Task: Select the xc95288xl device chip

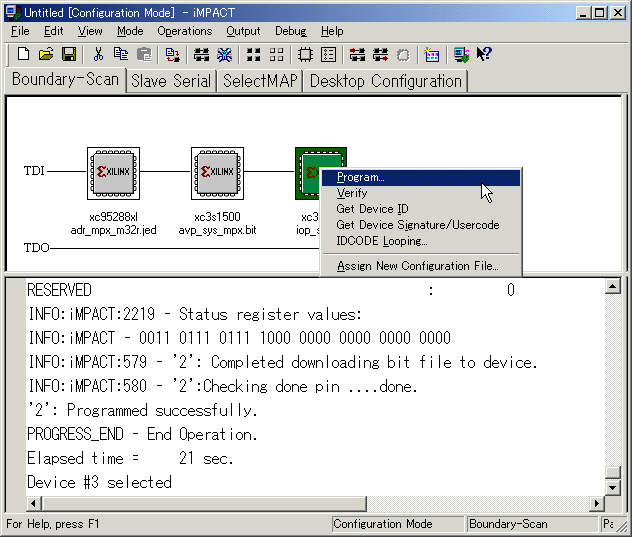Action: pos(114,173)
